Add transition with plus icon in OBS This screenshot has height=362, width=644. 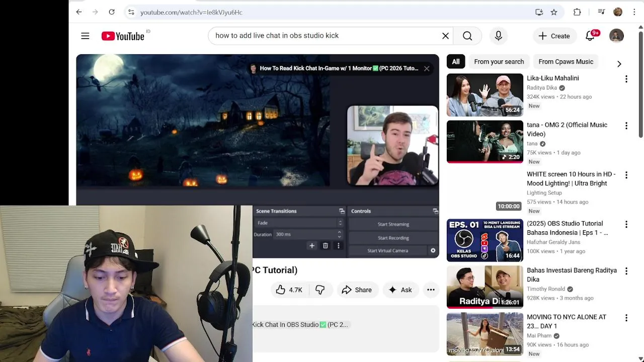pos(312,246)
